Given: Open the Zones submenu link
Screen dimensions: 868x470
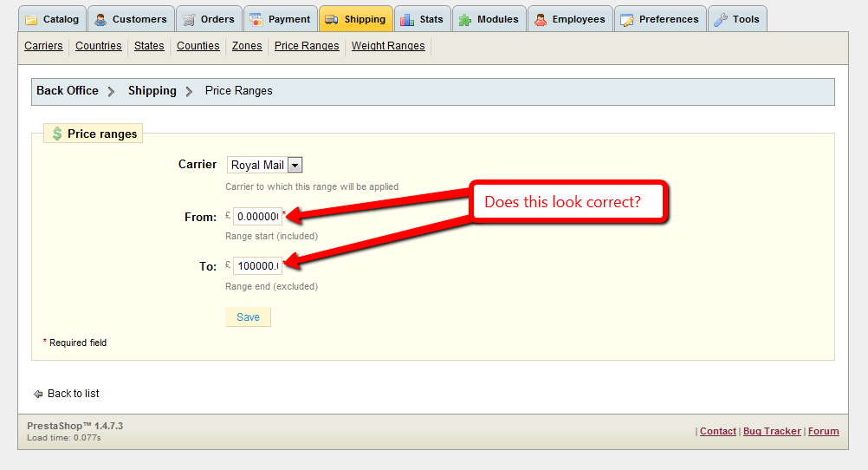Looking at the screenshot, I should pyautogui.click(x=247, y=46).
